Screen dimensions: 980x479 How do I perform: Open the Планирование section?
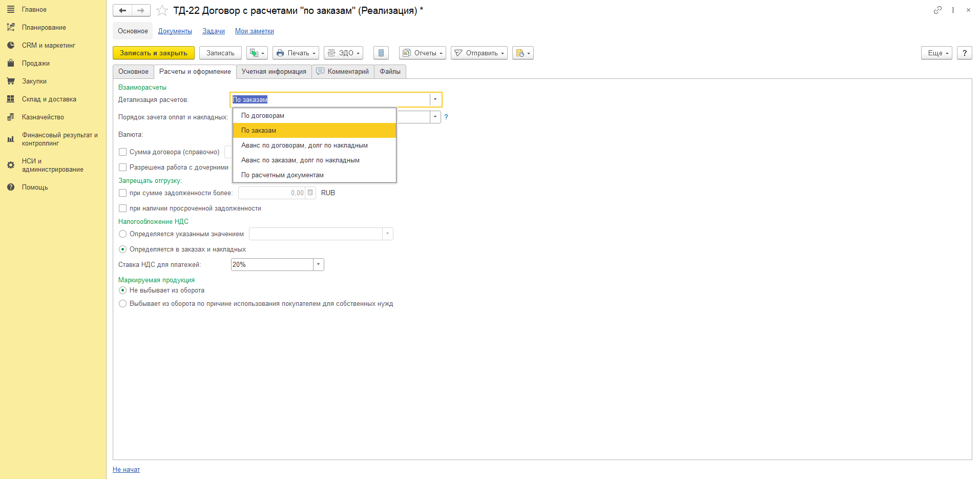[44, 27]
